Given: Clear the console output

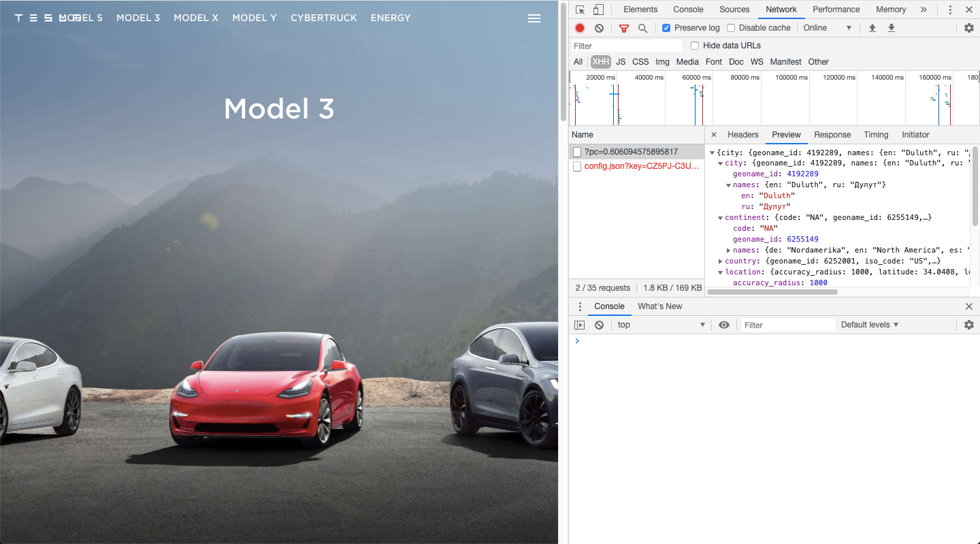Looking at the screenshot, I should (599, 325).
